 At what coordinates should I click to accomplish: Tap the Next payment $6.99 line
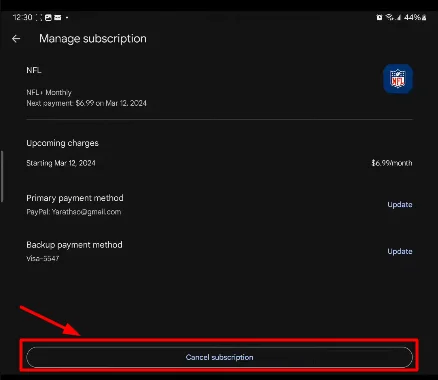(86, 103)
